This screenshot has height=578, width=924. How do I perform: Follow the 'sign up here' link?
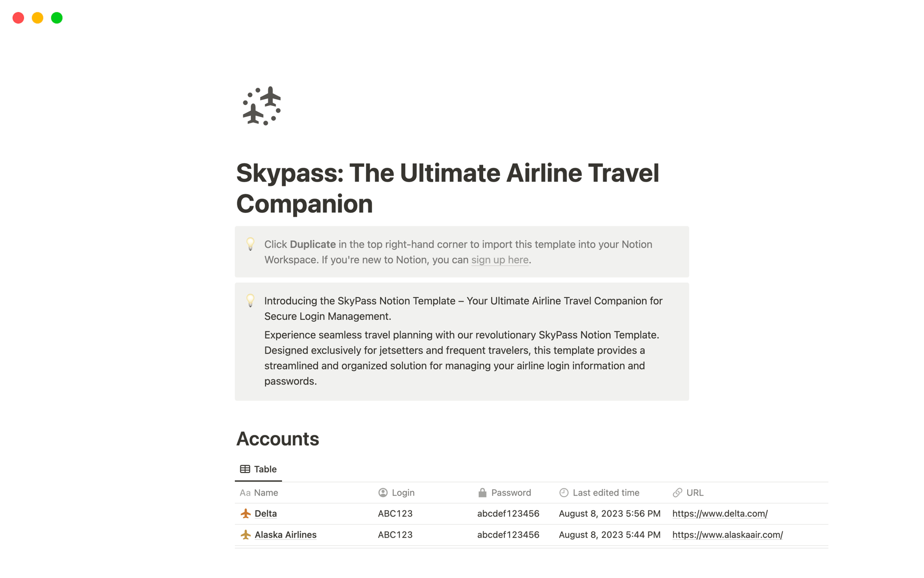click(x=500, y=260)
